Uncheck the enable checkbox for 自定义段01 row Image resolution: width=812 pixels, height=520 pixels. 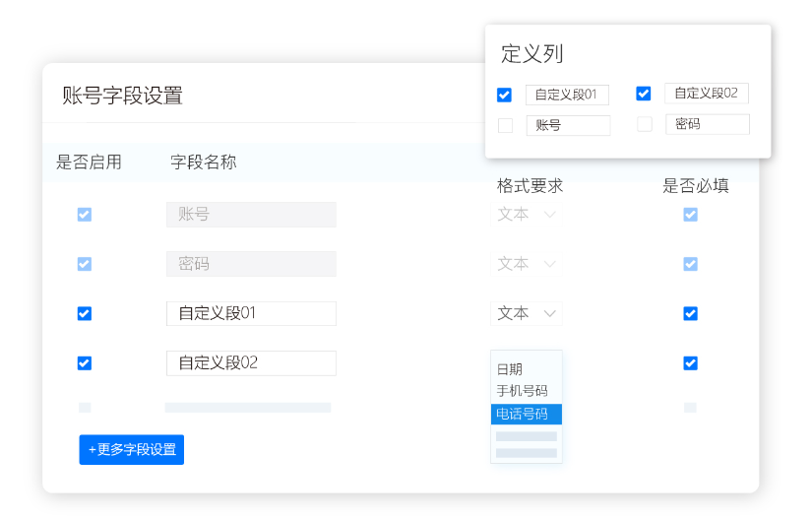[x=85, y=313]
